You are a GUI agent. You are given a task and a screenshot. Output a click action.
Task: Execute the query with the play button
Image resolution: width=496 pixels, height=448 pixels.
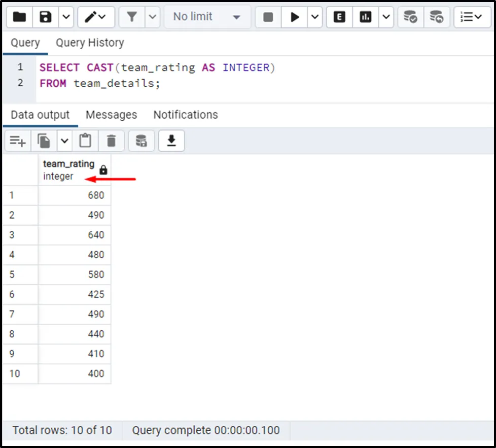[295, 17]
